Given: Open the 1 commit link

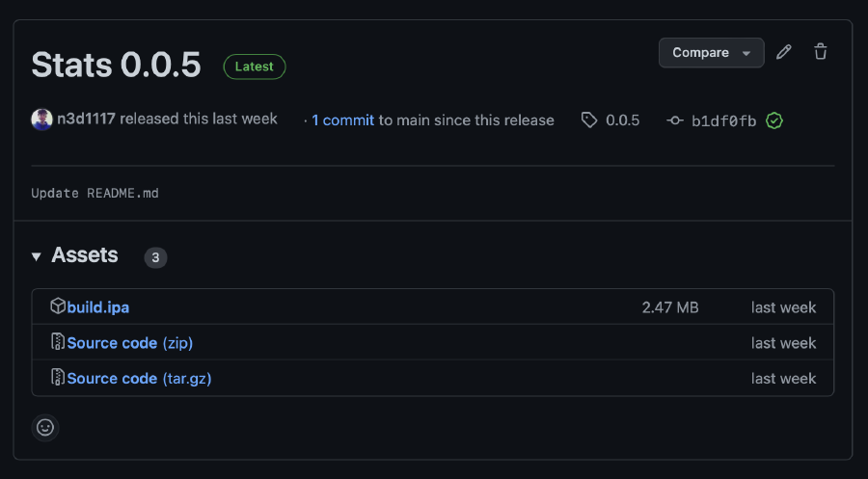Looking at the screenshot, I should pos(342,120).
